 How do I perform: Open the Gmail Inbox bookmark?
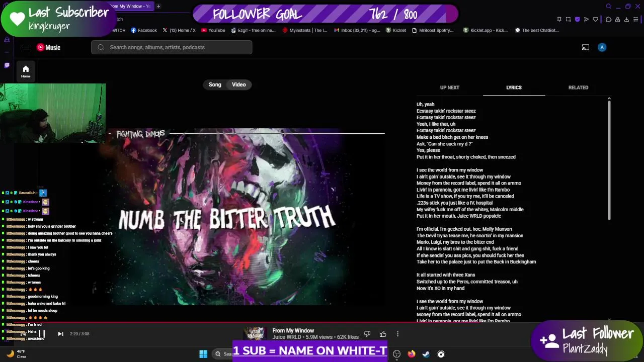point(357,30)
